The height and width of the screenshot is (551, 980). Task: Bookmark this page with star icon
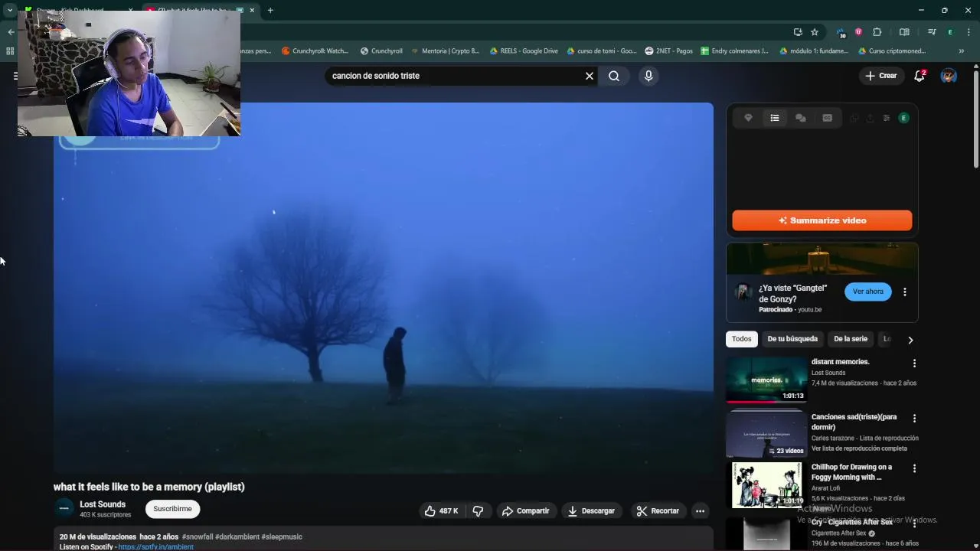pos(815,32)
